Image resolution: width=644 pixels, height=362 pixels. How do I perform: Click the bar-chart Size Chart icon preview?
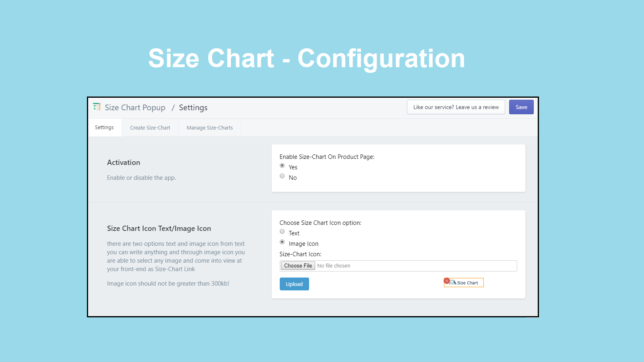452,282
